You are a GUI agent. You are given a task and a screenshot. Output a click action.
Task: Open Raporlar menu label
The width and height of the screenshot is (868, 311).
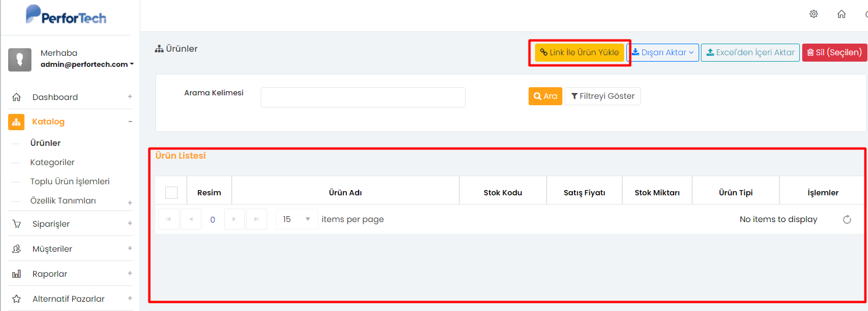50,274
